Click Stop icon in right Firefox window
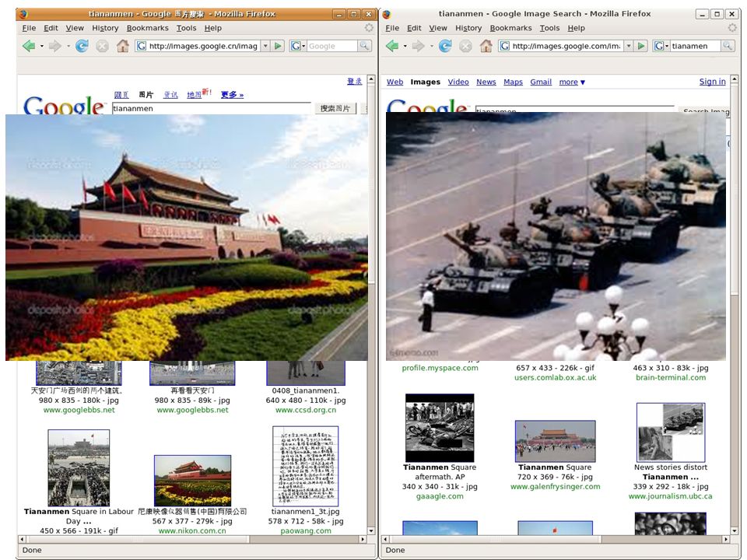This screenshot has height=560, width=747. click(x=465, y=46)
